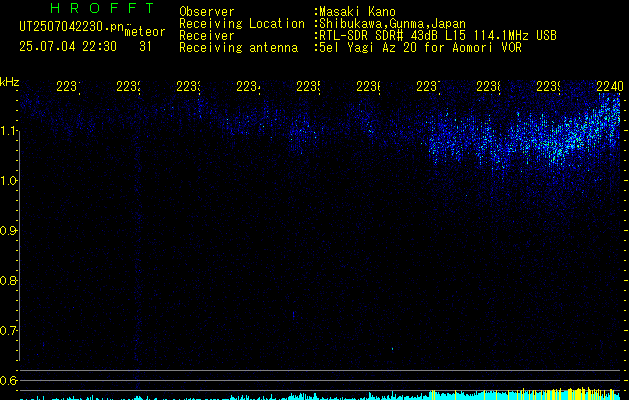Click the 2231 time marker
The image size is (629, 400).
click(x=69, y=86)
